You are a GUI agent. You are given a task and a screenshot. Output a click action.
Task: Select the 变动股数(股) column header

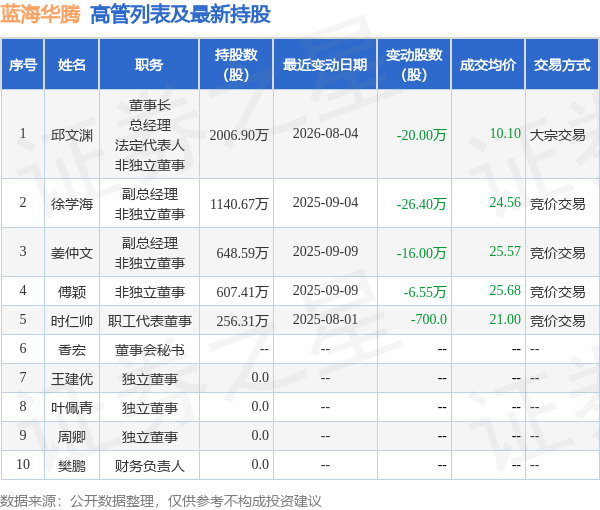pos(414,65)
